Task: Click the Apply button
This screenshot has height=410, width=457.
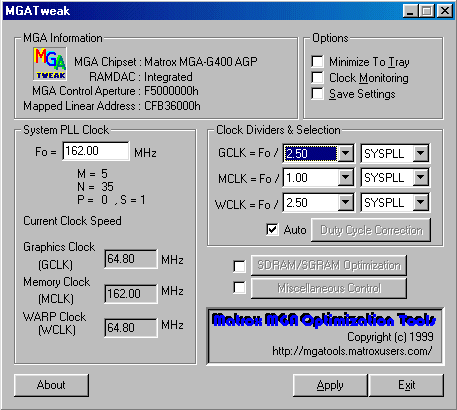Action: (x=330, y=385)
